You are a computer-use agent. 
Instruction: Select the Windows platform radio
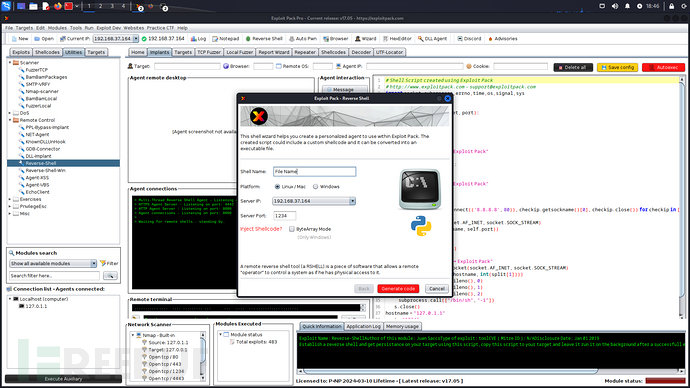[x=316, y=187]
